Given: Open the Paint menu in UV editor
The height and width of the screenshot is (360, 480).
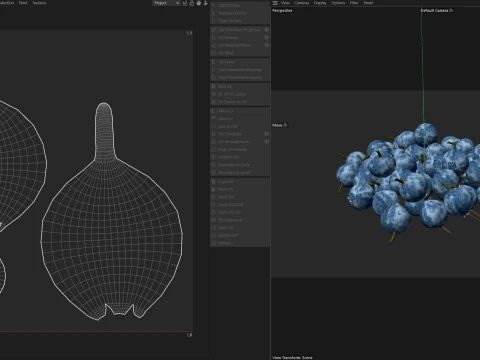Looking at the screenshot, I should (x=23, y=3).
